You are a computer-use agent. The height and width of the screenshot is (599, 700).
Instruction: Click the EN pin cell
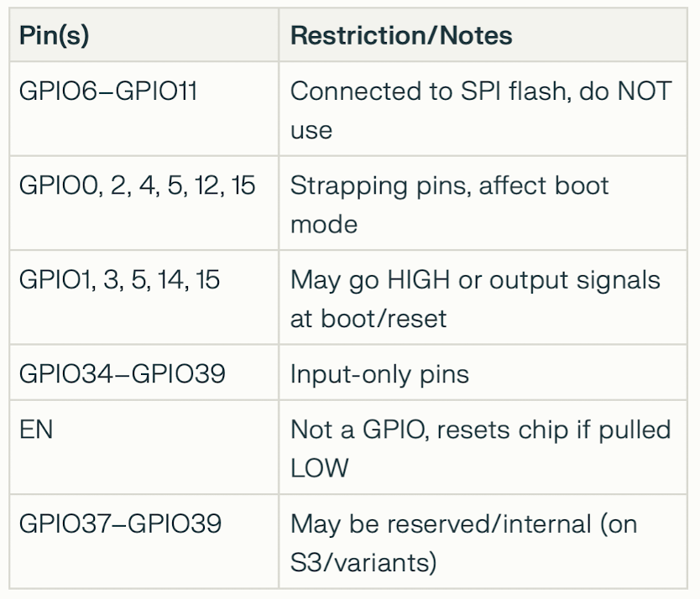(x=35, y=430)
